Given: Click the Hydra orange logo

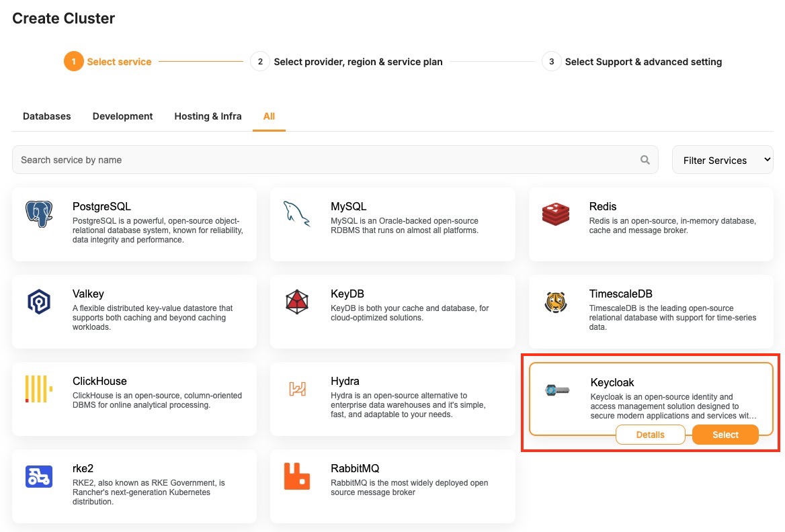Looking at the screenshot, I should [297, 389].
